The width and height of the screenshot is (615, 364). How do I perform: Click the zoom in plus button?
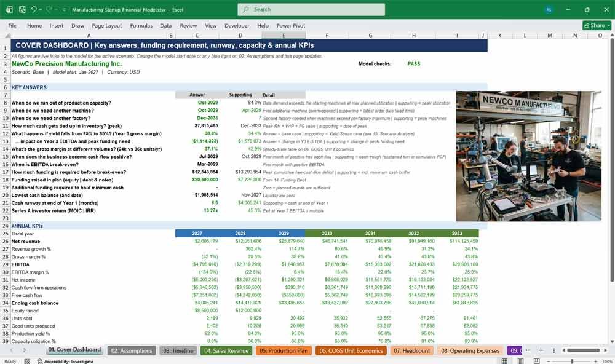[595, 362]
